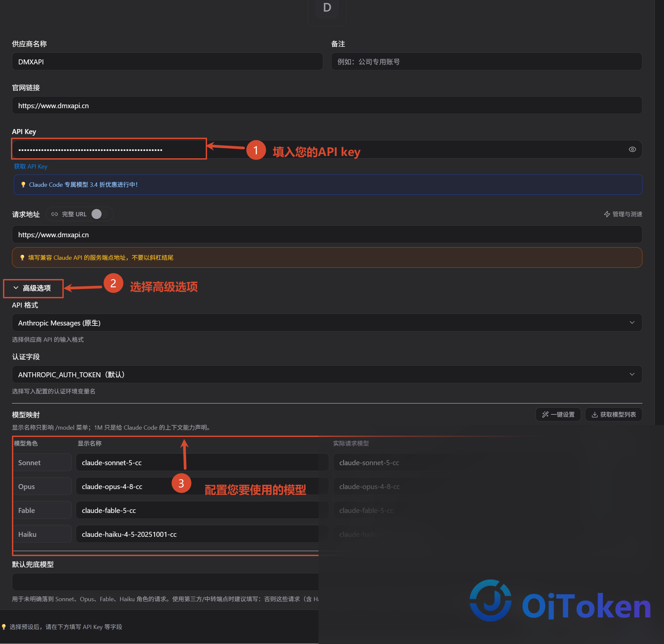Click the 一键设置 magic wand button

pos(558,414)
